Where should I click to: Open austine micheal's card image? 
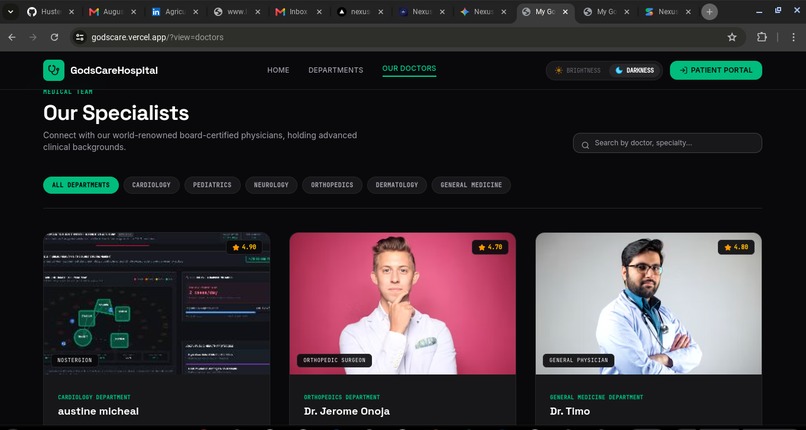(x=156, y=303)
